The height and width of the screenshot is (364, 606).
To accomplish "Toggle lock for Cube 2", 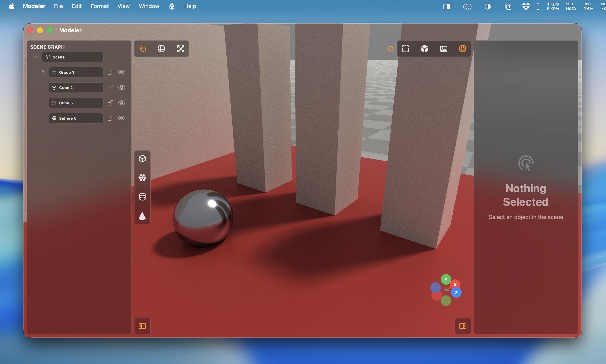I will 110,87.
